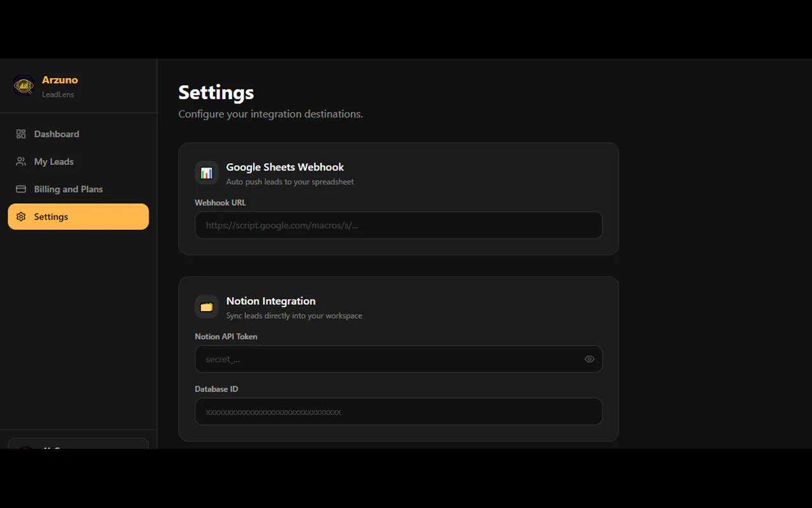Click the My Leads people icon
Viewport: 812px width, 508px height.
[x=21, y=161]
